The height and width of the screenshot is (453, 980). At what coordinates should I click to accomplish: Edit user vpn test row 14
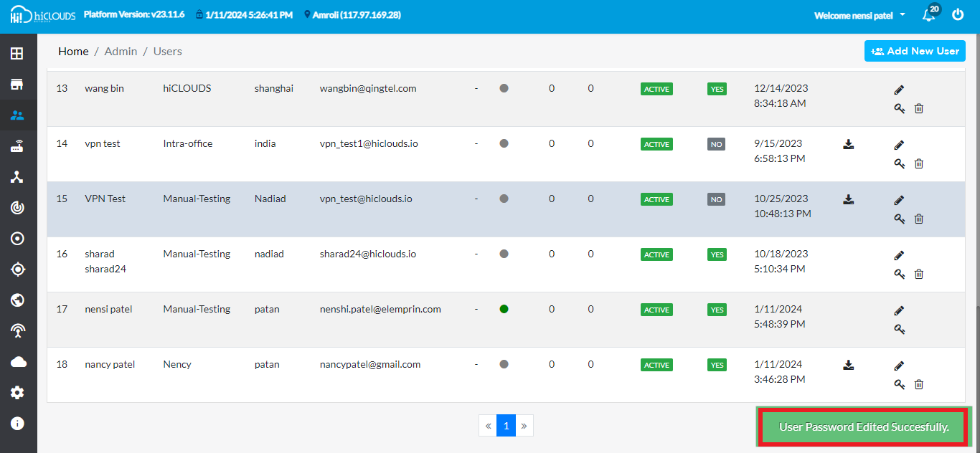tap(899, 145)
